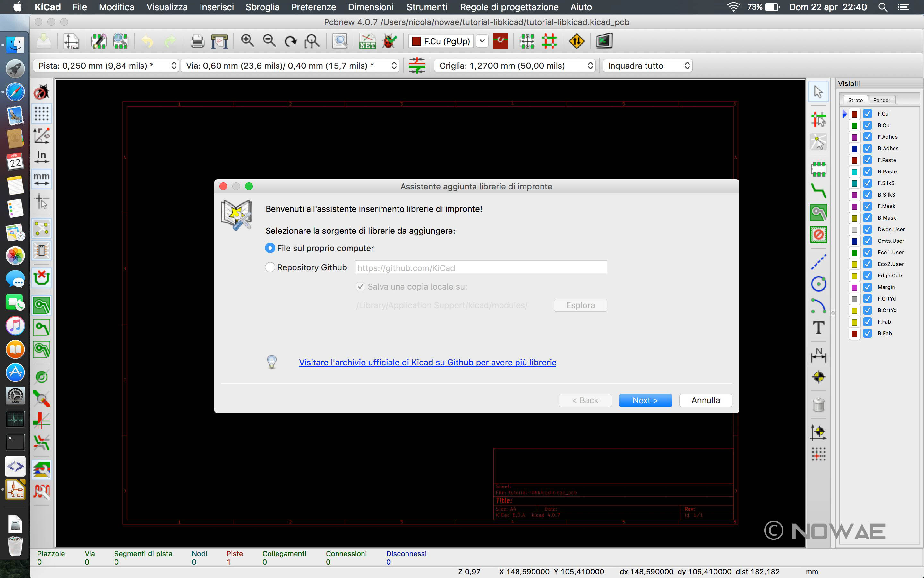Switch units to millimeters icon
The height and width of the screenshot is (578, 924).
[42, 179]
